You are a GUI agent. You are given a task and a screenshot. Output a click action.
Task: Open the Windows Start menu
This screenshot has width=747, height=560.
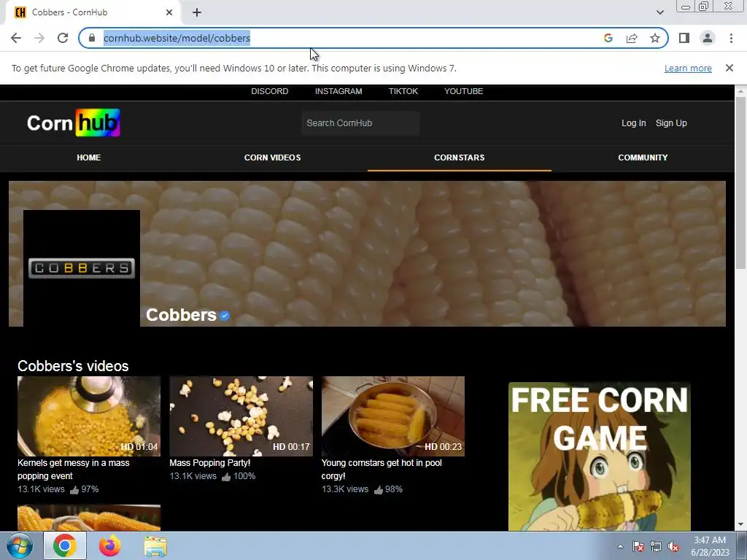point(19,545)
